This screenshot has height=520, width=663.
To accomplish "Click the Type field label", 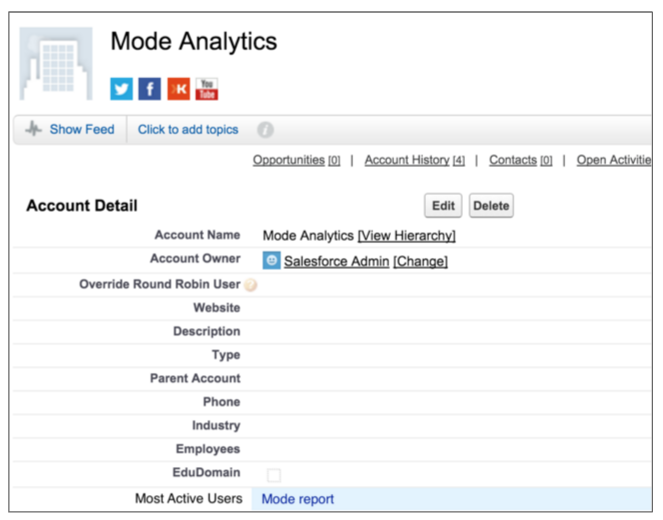I will point(226,355).
